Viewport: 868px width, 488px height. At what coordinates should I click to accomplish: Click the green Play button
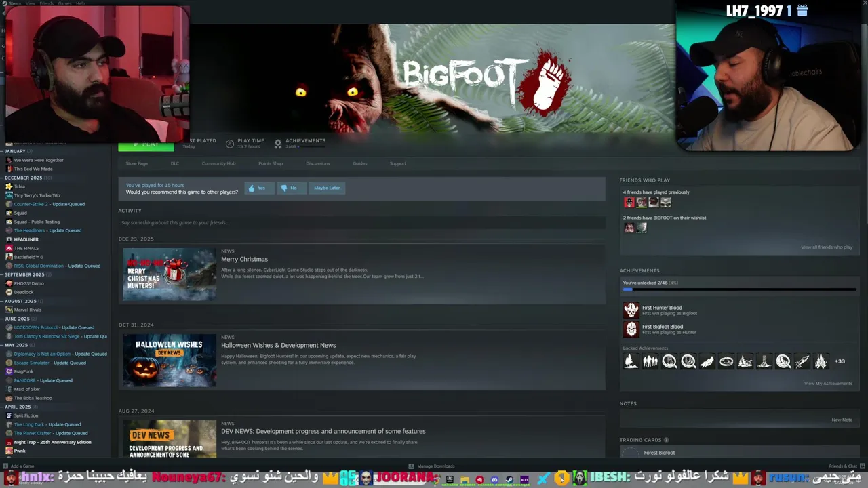(146, 145)
